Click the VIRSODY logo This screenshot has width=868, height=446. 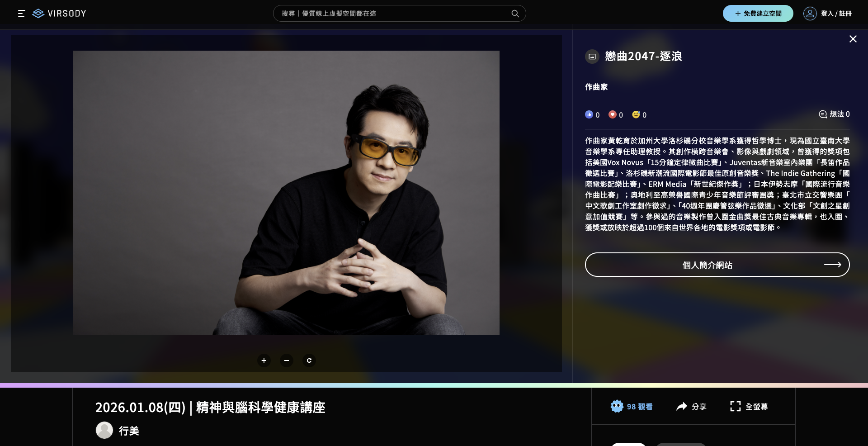point(60,14)
